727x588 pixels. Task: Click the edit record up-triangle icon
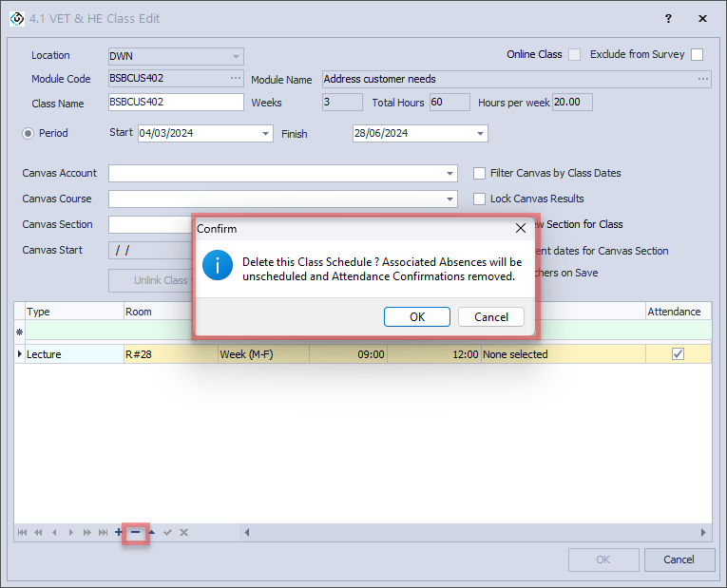pyautogui.click(x=151, y=533)
